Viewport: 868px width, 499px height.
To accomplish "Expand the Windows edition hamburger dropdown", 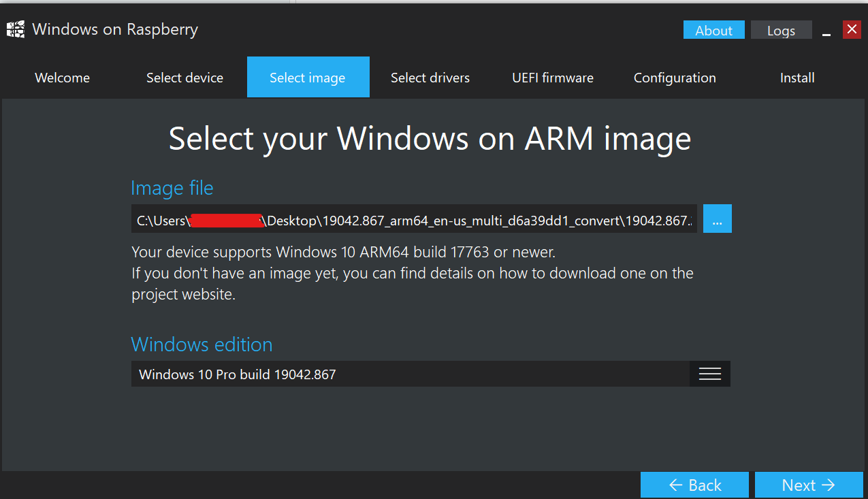I will click(x=710, y=374).
